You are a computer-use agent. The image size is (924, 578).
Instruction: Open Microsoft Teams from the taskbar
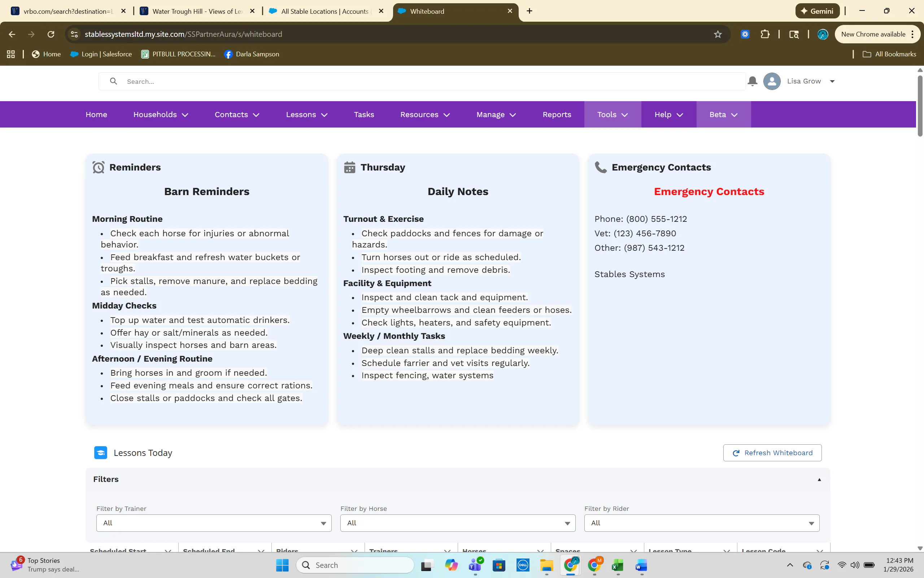point(475,565)
